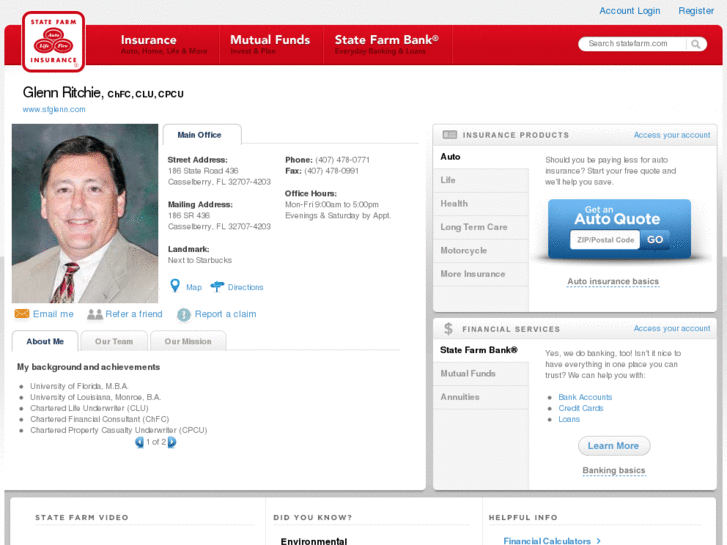Open www.sfglenn.com link
The image size is (727, 545).
[x=54, y=109]
